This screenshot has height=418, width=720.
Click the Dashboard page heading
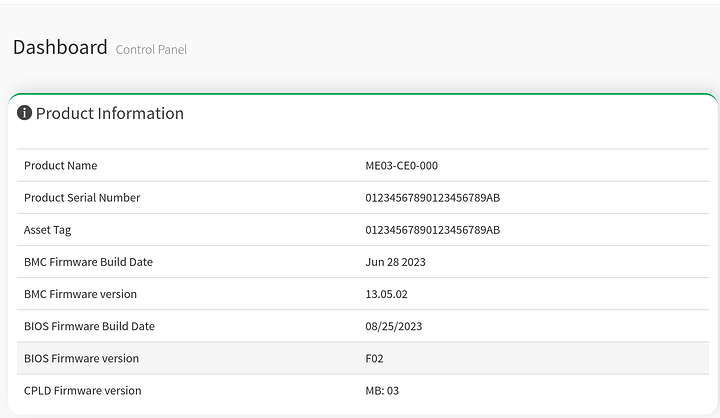point(60,47)
